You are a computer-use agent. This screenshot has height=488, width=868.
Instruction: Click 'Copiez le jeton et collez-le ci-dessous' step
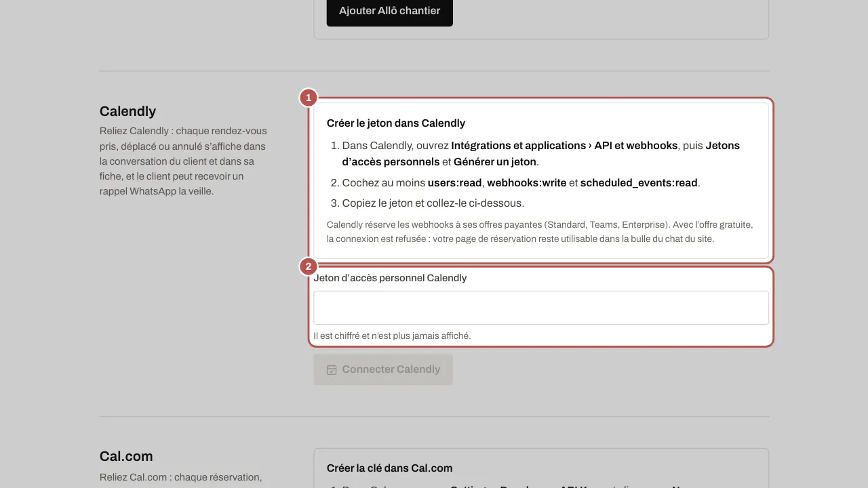(x=433, y=203)
